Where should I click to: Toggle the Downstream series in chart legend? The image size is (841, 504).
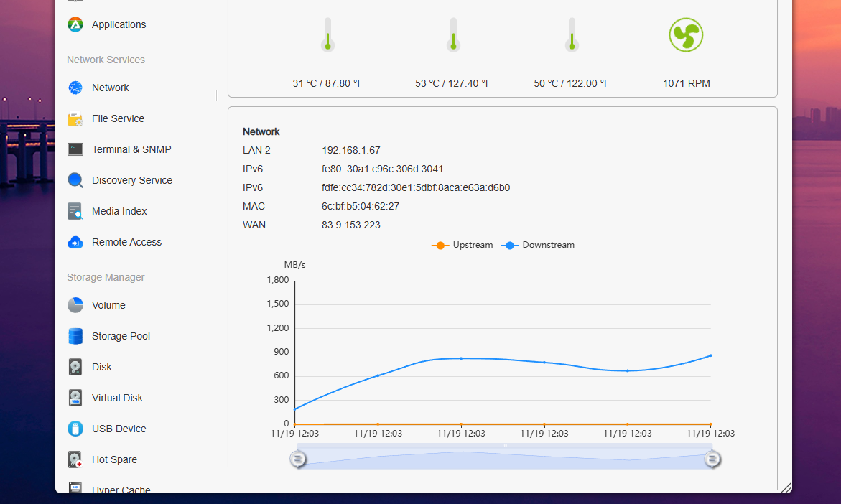[x=539, y=245]
